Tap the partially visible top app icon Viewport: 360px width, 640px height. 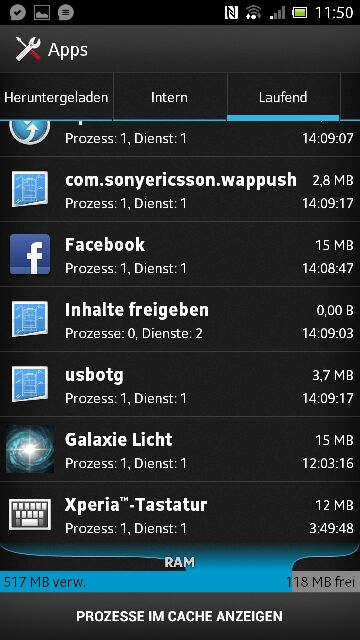(x=29, y=132)
